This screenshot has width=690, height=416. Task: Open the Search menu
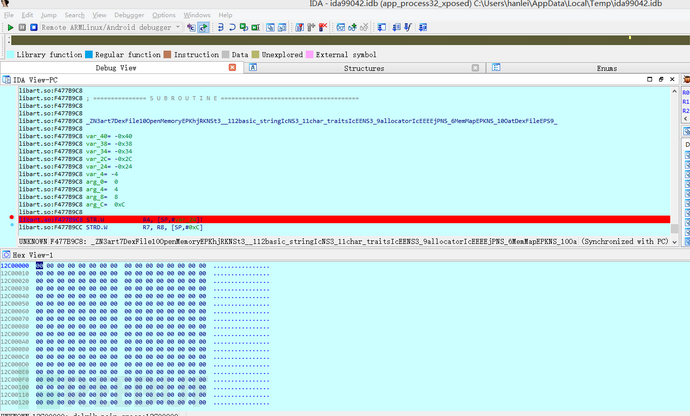pyautogui.click(x=74, y=15)
